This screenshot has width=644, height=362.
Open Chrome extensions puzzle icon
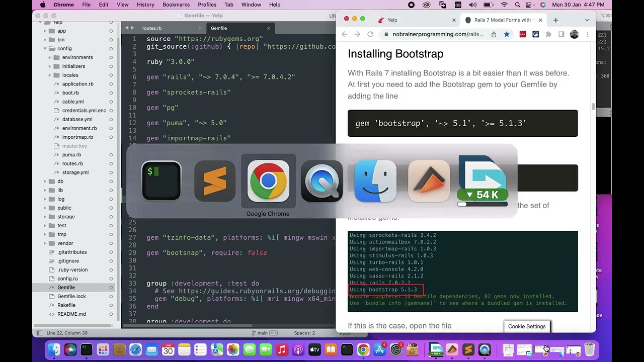[548, 34]
